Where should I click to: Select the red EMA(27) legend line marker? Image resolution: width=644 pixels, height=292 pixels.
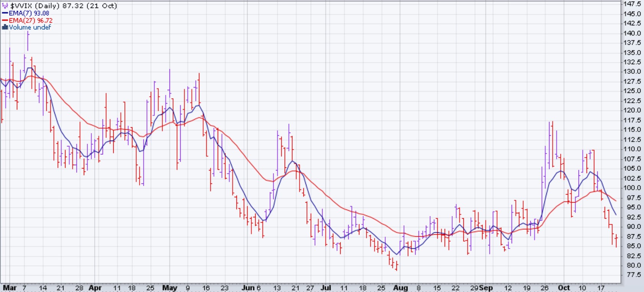tap(5, 20)
